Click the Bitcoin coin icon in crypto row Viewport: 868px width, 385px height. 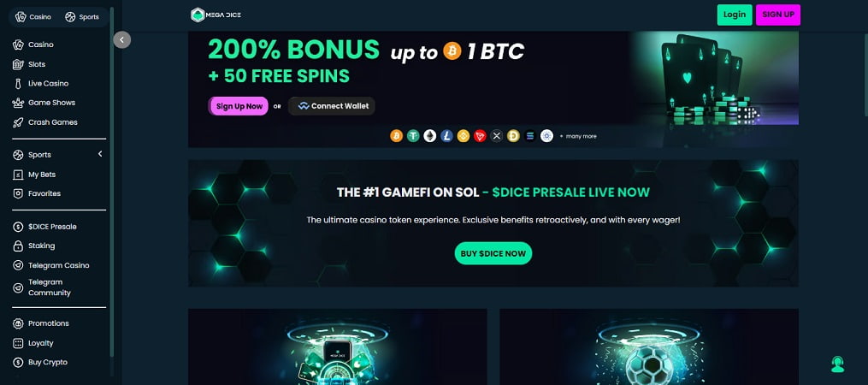tap(396, 136)
